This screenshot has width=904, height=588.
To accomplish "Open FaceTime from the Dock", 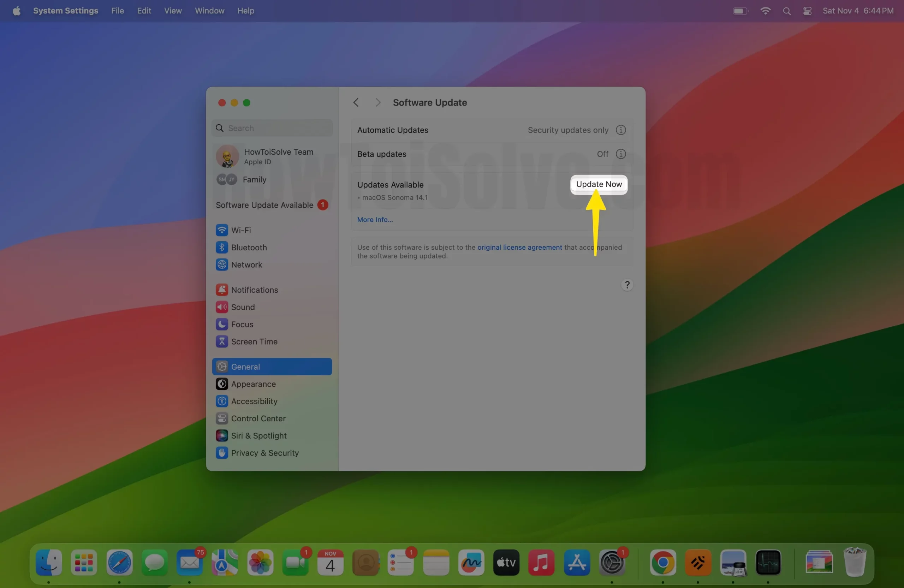I will (x=295, y=562).
